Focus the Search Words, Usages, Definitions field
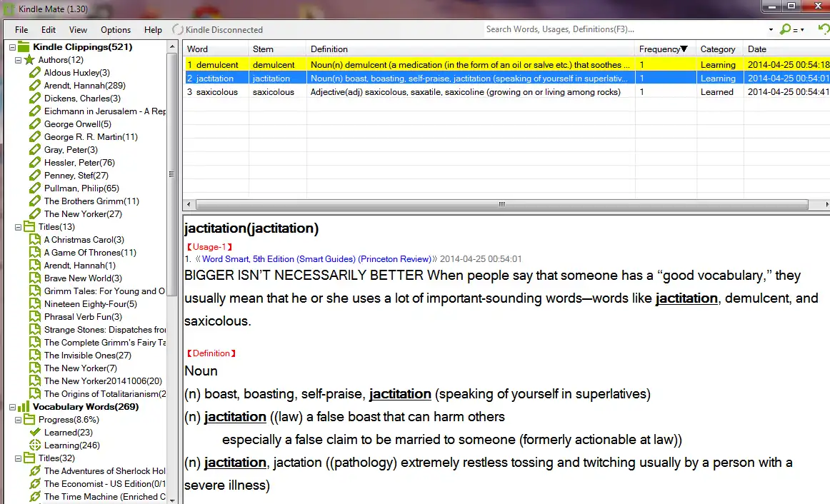 click(x=624, y=29)
